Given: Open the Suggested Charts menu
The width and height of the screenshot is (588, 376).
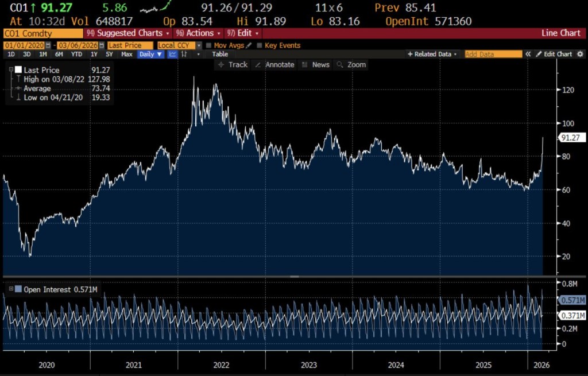Looking at the screenshot, I should [128, 33].
